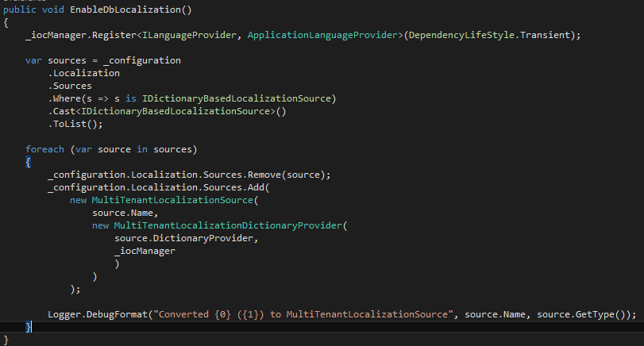Click the .Where call in the LINQ chain
The image size is (644, 346).
tap(64, 98)
